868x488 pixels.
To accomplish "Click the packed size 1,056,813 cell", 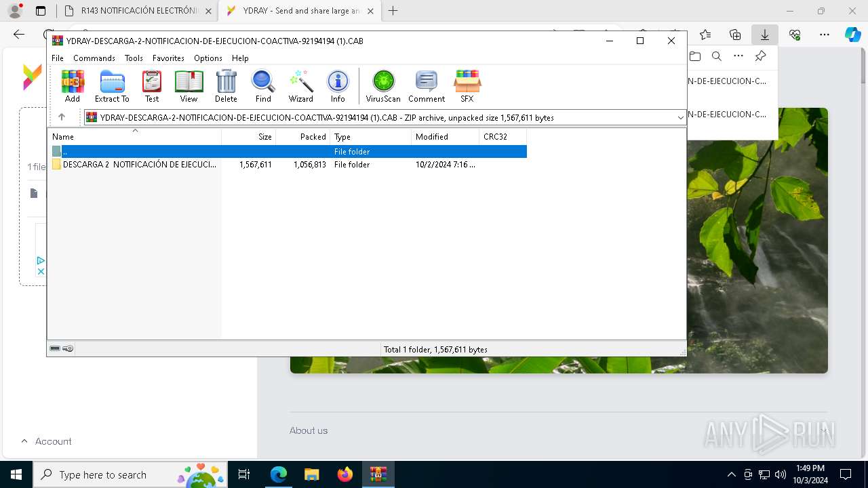I will (310, 165).
